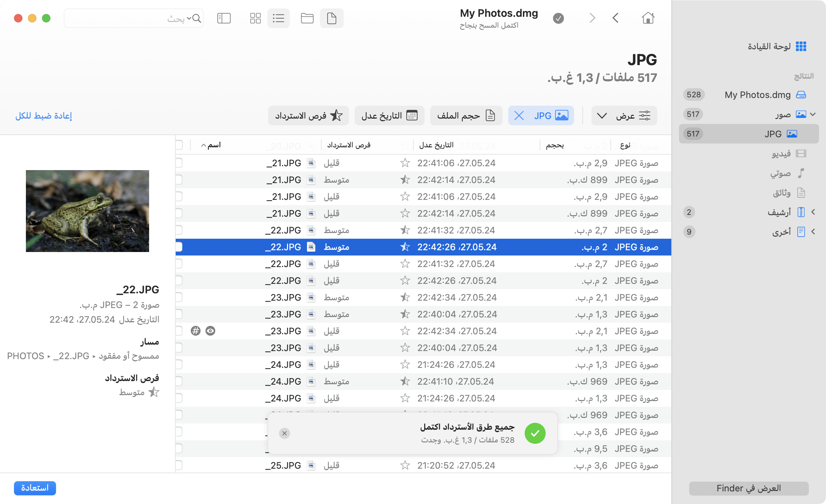Screen dimensions: 826x504
Task: Select row with size 9,5 م.ب
Action: tap(423, 448)
